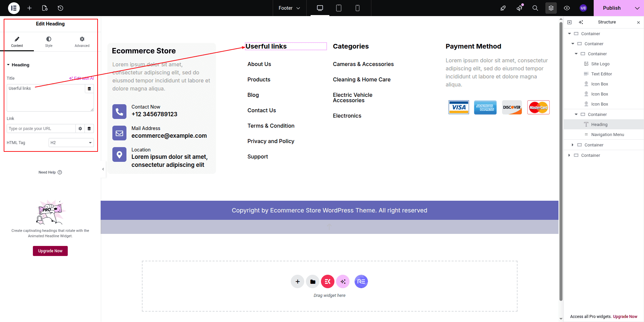The height and width of the screenshot is (322, 644).
Task: Toggle the preview eye icon
Action: [x=567, y=8]
